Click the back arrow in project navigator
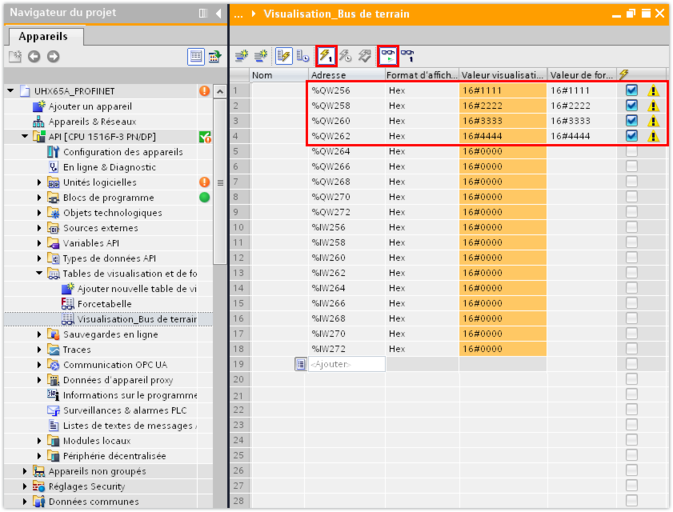 pyautogui.click(x=33, y=57)
